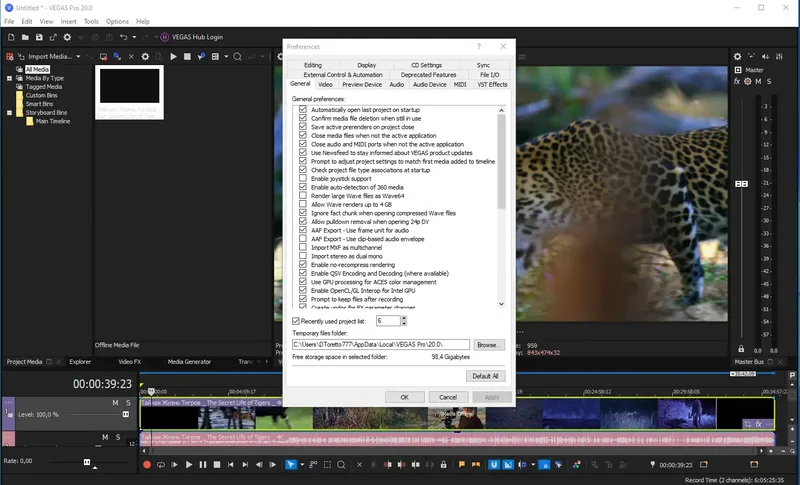800x485 pixels.
Task: Remove selected media using the X icon
Action: 131,57
